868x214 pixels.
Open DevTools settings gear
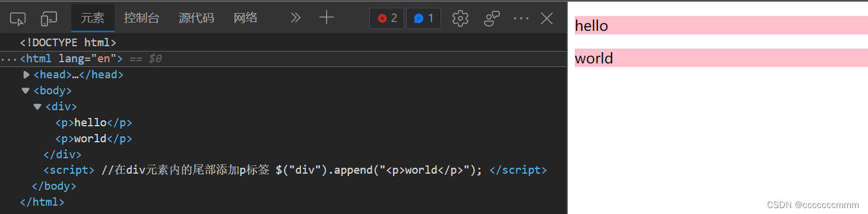tap(460, 18)
